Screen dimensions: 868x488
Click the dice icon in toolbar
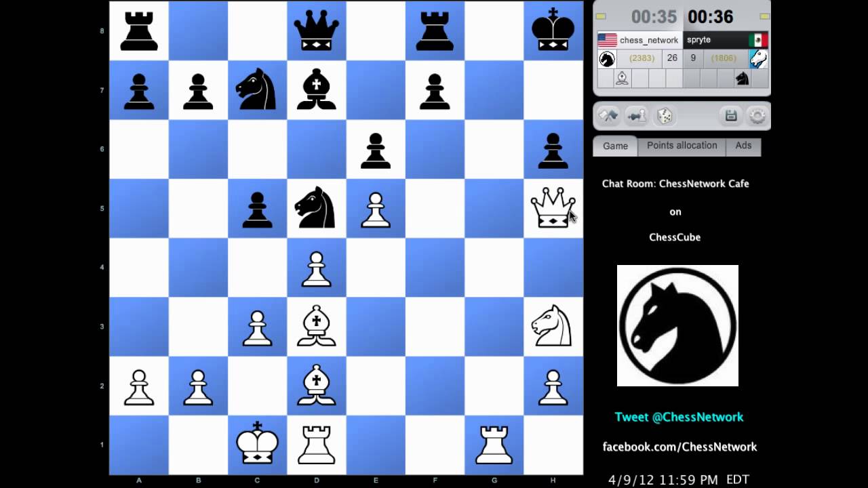pos(664,116)
